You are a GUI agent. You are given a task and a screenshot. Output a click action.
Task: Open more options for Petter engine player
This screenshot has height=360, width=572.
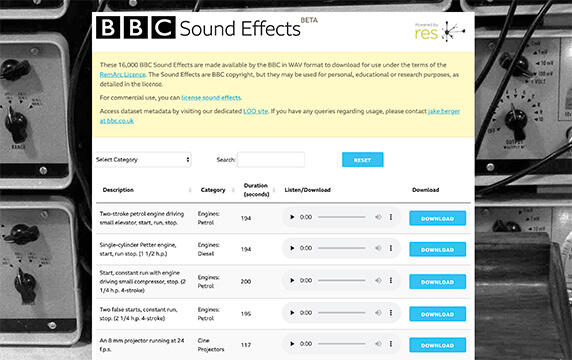(391, 248)
